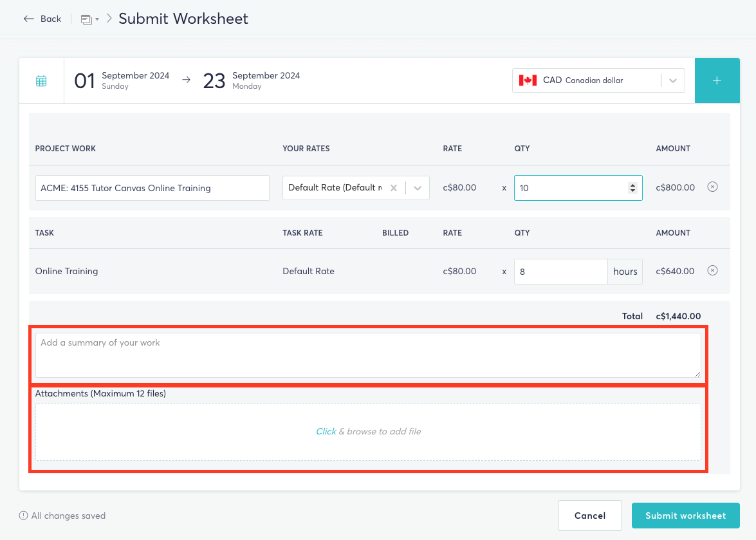Image resolution: width=756 pixels, height=540 pixels.
Task: Open the Default Rate dropdown
Action: 417,187
